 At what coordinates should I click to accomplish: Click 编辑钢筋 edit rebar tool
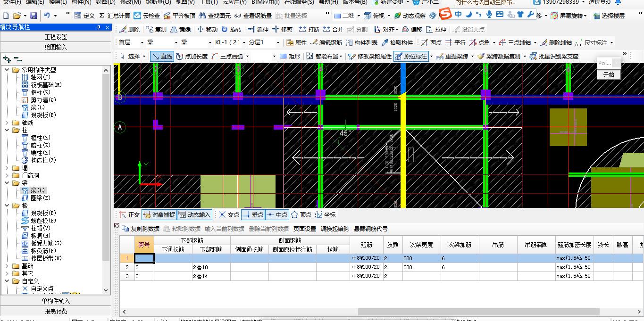point(326,42)
